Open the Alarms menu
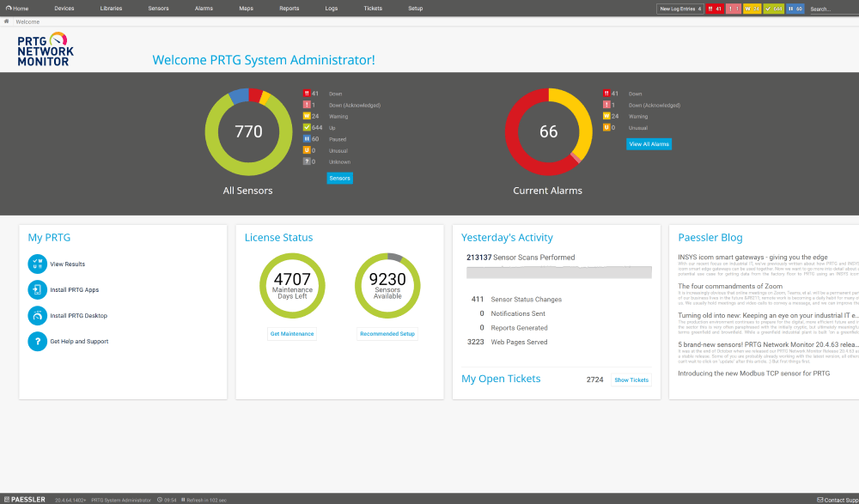Screen dimensions: 859x504 tap(204, 9)
